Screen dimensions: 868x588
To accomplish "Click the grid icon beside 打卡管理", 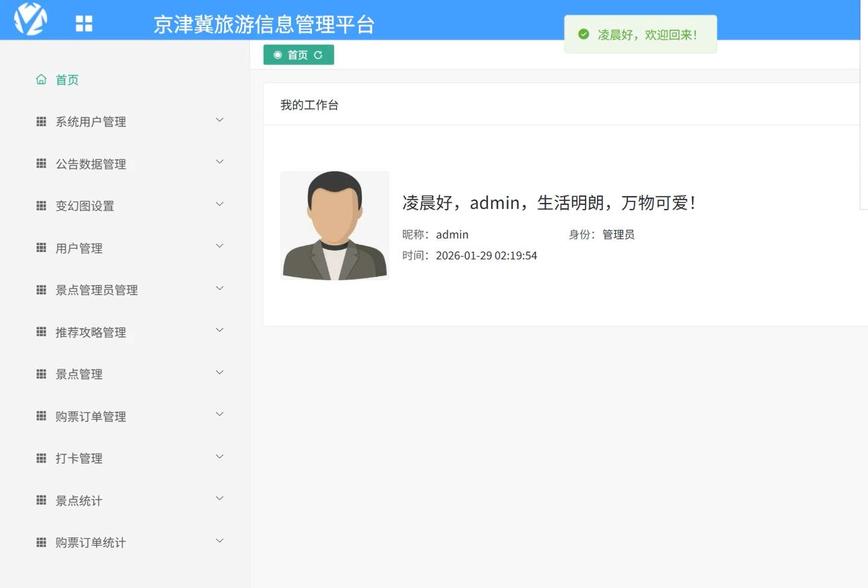I will [41, 458].
